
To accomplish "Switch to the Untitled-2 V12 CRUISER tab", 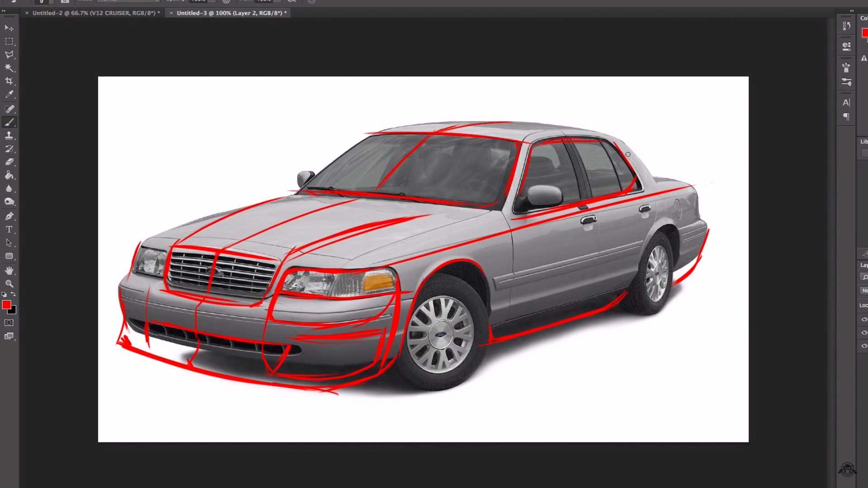I will (96, 13).
